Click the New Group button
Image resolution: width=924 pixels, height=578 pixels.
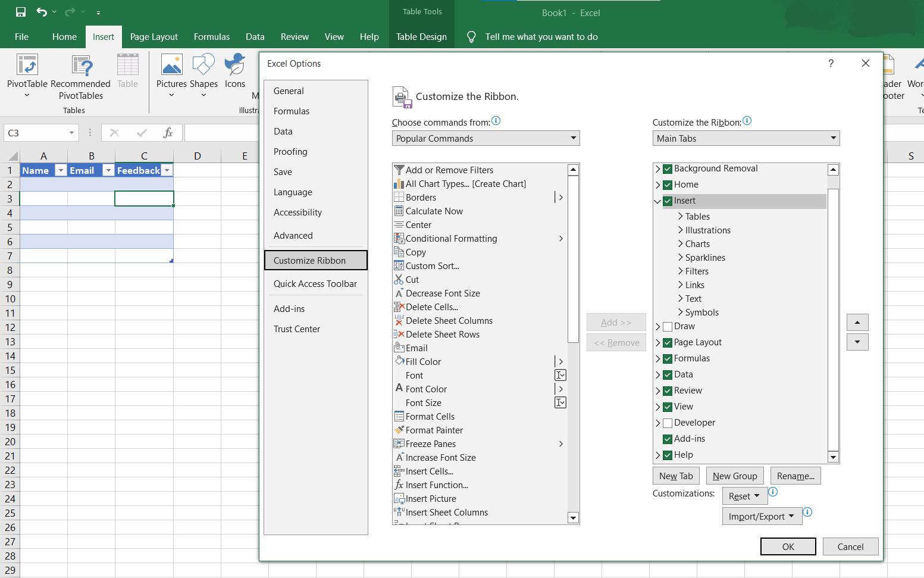735,476
